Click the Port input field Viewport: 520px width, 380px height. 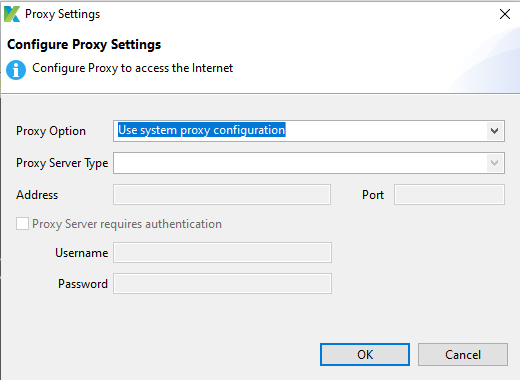pyautogui.click(x=449, y=195)
